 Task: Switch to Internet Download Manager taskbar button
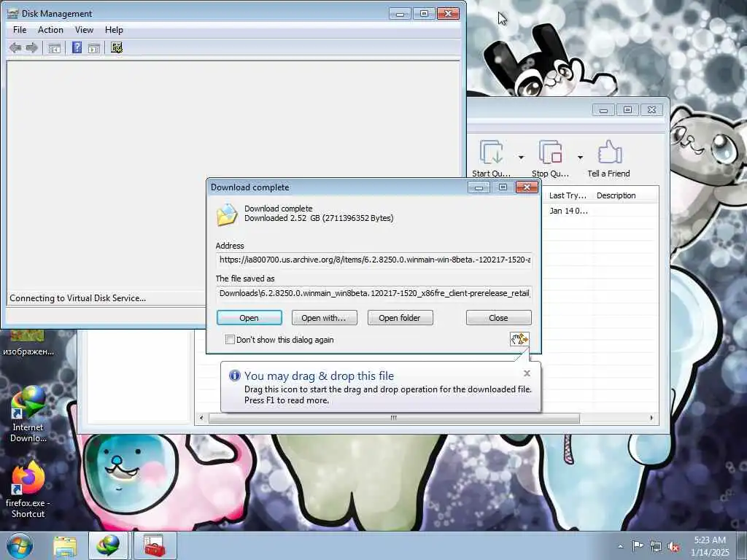pos(108,546)
